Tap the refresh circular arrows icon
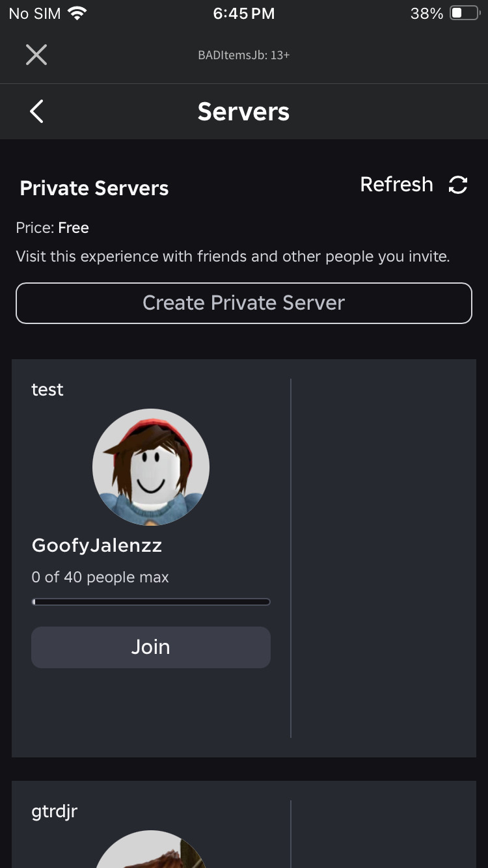This screenshot has height=868, width=488. coord(459,185)
